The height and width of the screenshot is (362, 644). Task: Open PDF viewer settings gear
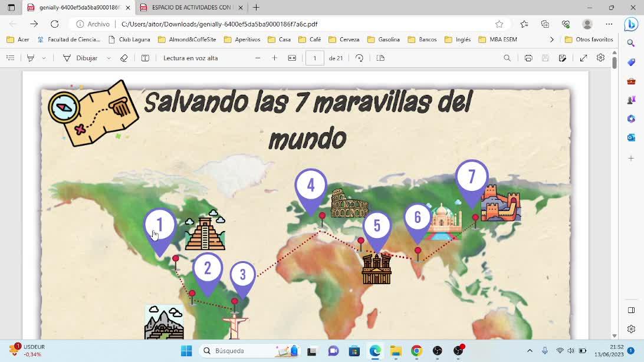[600, 58]
